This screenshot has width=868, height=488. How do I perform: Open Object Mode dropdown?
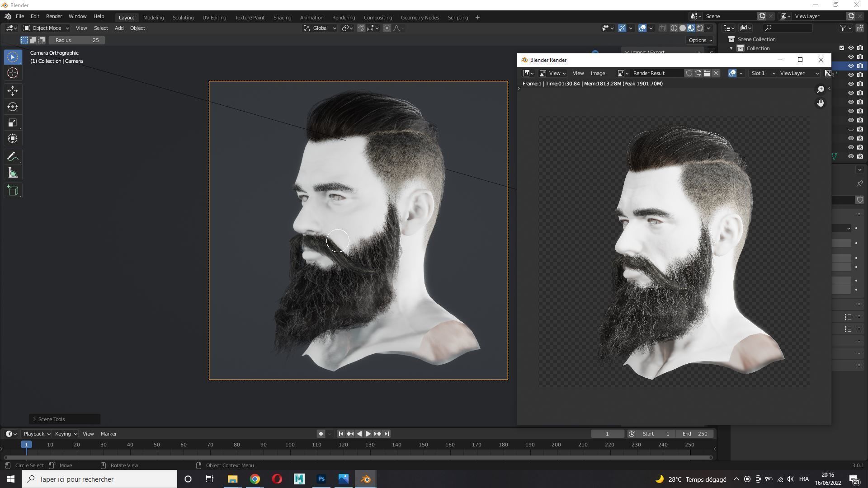(x=47, y=28)
